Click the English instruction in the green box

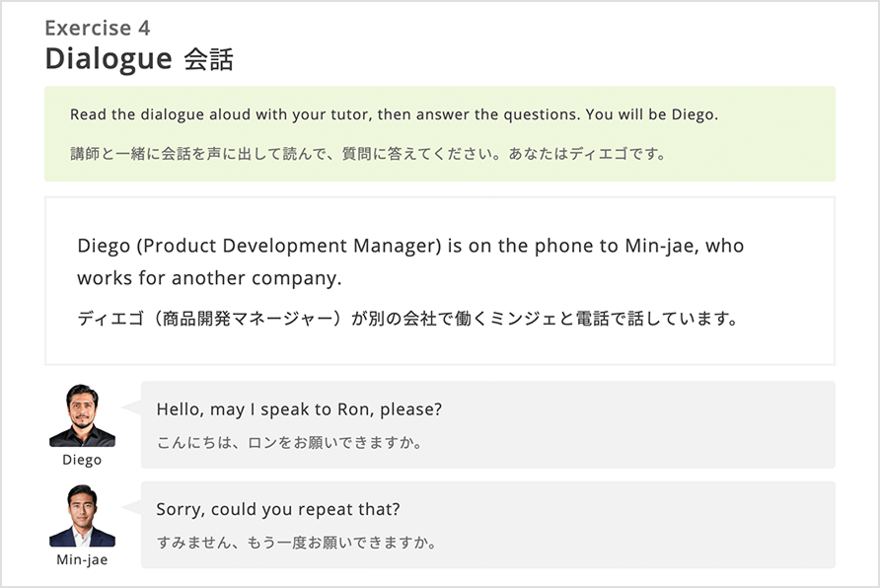pos(394,114)
